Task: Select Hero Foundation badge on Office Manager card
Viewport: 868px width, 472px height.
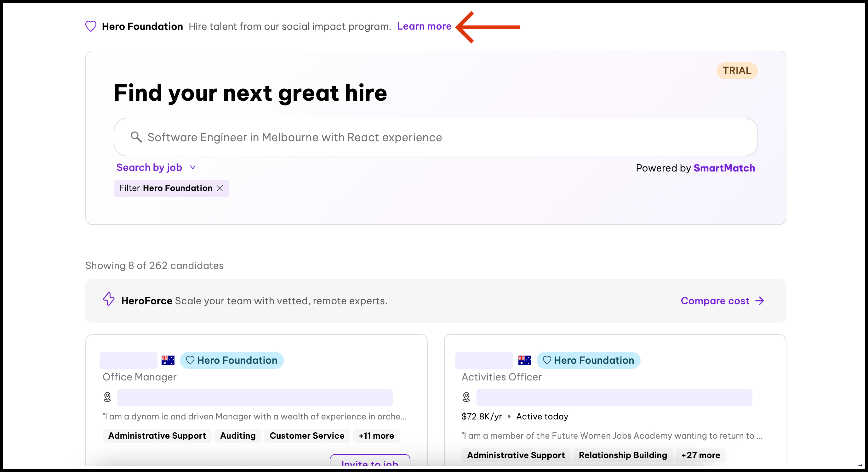Action: click(232, 360)
